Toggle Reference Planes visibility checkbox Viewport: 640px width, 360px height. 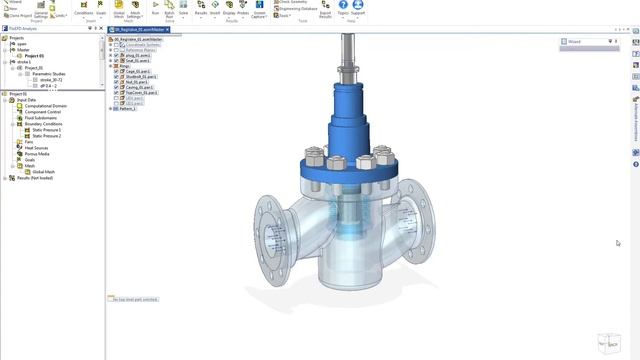pyautogui.click(x=116, y=50)
